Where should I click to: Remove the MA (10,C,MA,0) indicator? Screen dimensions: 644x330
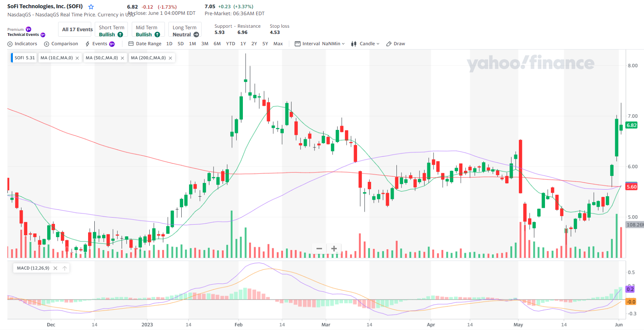[77, 58]
